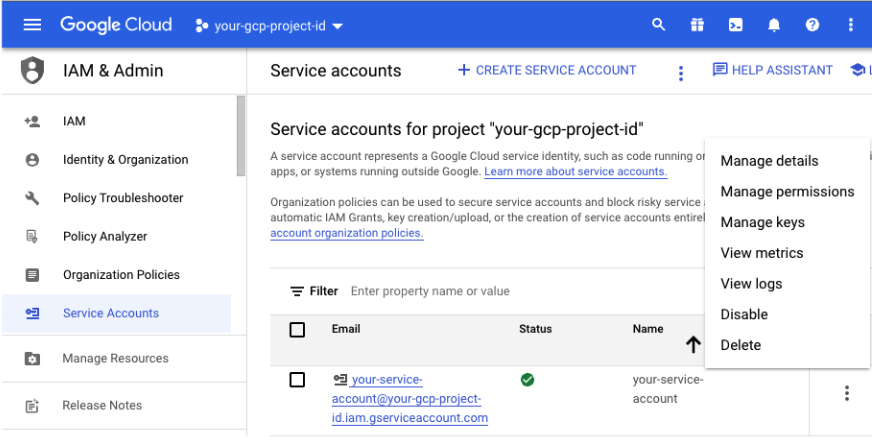Click the your-service-account name cell
Screen dimensions: 872x447
coord(668,389)
